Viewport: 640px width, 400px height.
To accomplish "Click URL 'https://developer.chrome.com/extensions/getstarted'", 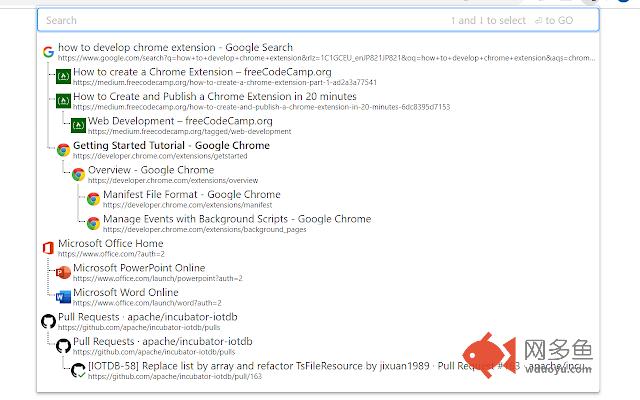I will pyautogui.click(x=160, y=156).
